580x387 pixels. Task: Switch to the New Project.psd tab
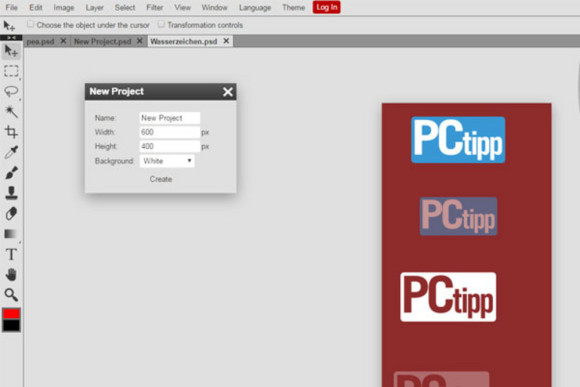(102, 41)
